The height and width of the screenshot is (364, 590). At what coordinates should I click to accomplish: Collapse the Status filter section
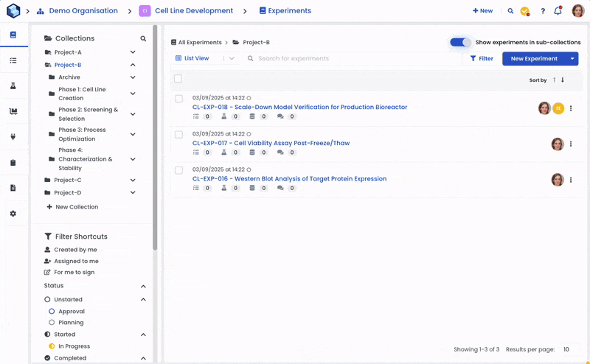[x=143, y=286]
